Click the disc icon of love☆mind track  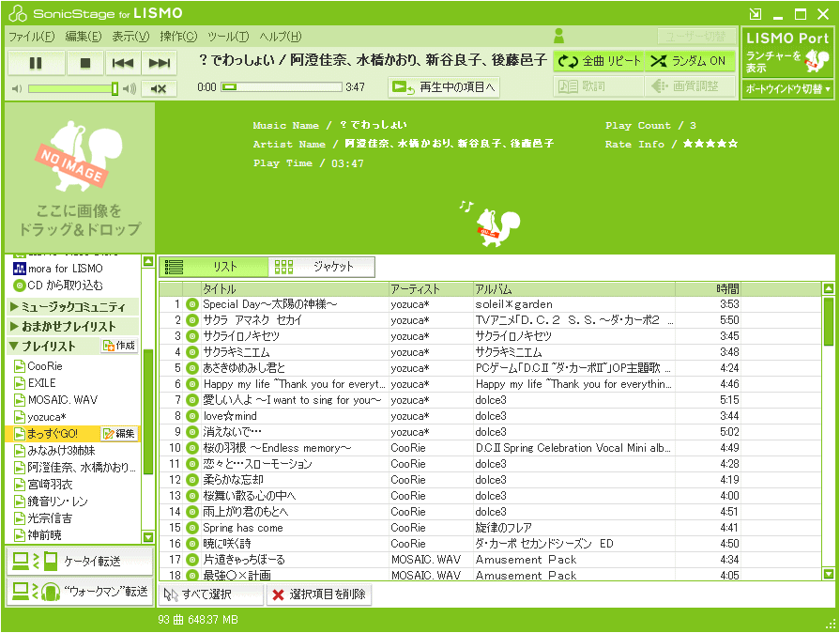coord(192,416)
